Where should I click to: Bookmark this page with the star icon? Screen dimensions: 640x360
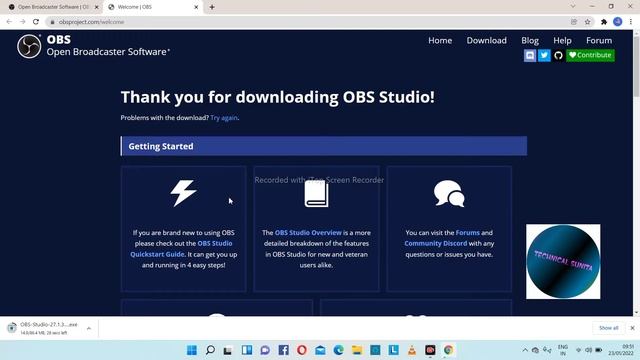tap(587, 22)
